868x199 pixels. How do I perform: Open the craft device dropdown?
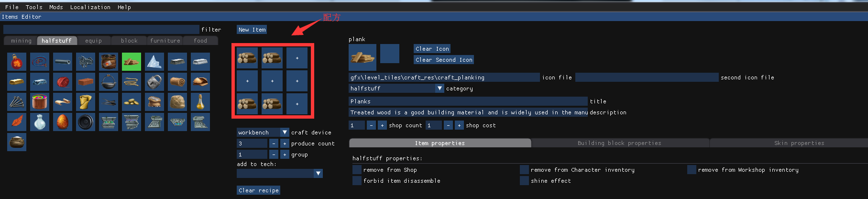point(263,132)
